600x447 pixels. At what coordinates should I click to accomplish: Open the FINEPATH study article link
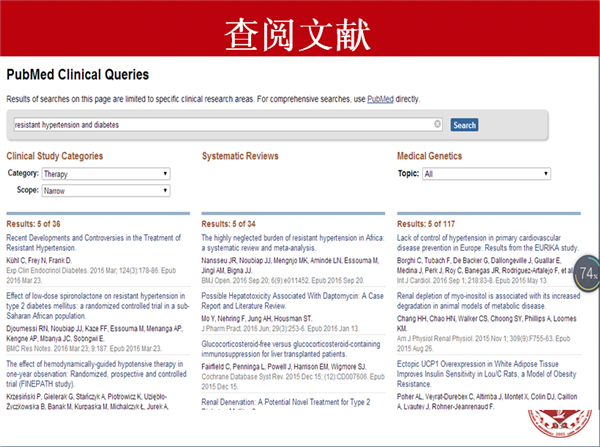click(96, 374)
